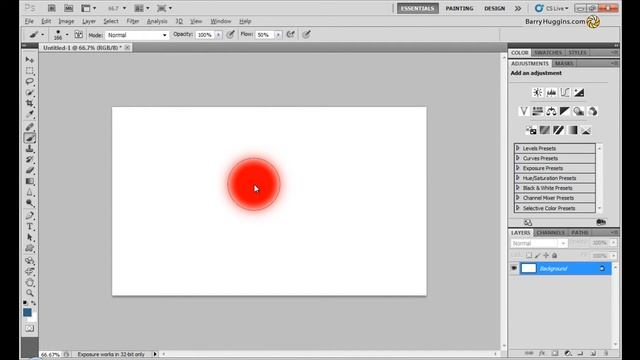Select the Lasso tool
This screenshot has width=640, height=360.
coord(29,82)
